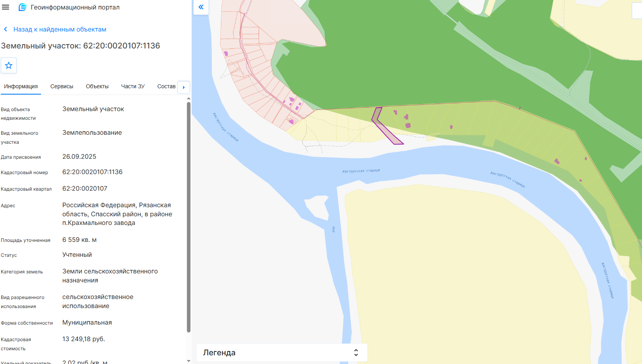
Task: Click the scrollbar down arrow in info panel
Action: pos(188,361)
